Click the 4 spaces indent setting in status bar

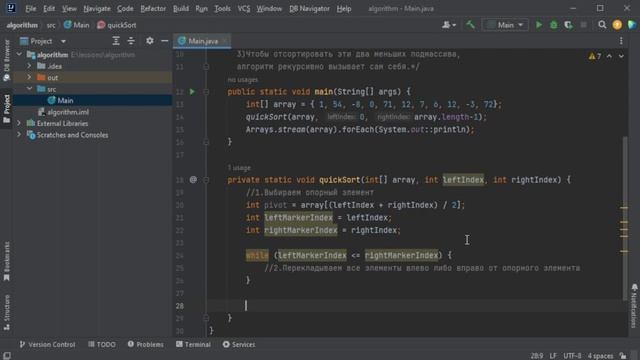coord(600,356)
